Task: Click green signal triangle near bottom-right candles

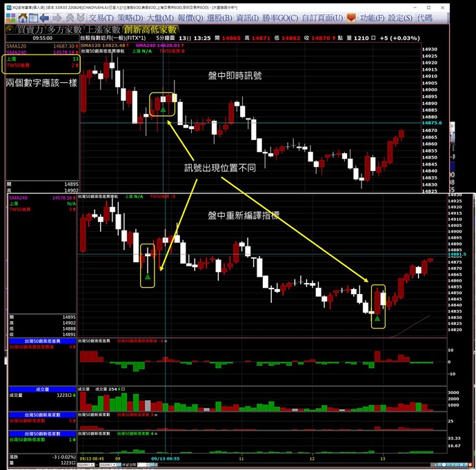Action: pos(377,319)
